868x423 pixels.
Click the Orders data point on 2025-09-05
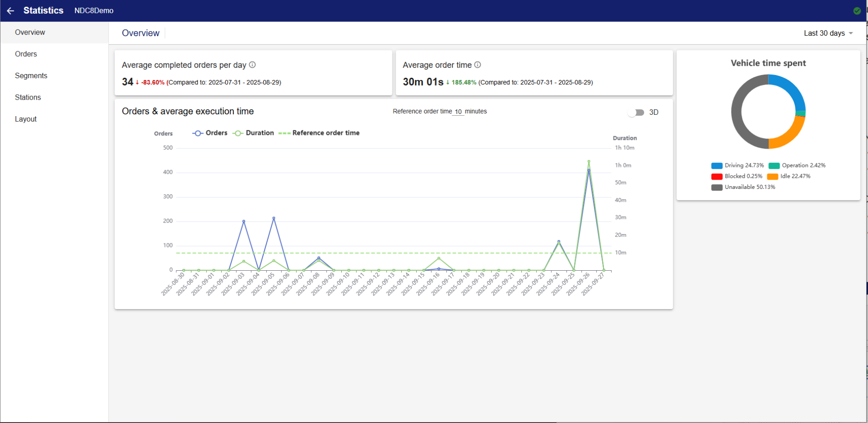[274, 218]
